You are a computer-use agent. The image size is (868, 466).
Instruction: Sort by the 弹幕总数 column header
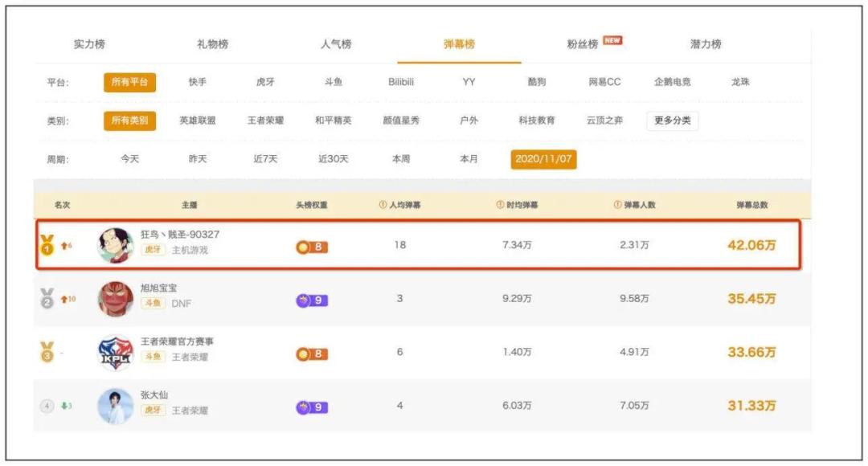[x=752, y=205]
